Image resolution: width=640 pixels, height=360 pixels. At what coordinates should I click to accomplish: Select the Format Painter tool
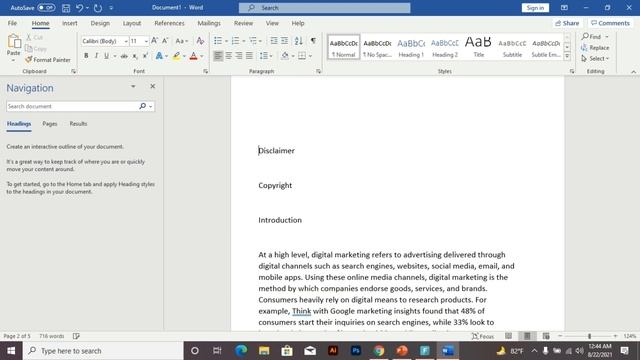point(48,60)
